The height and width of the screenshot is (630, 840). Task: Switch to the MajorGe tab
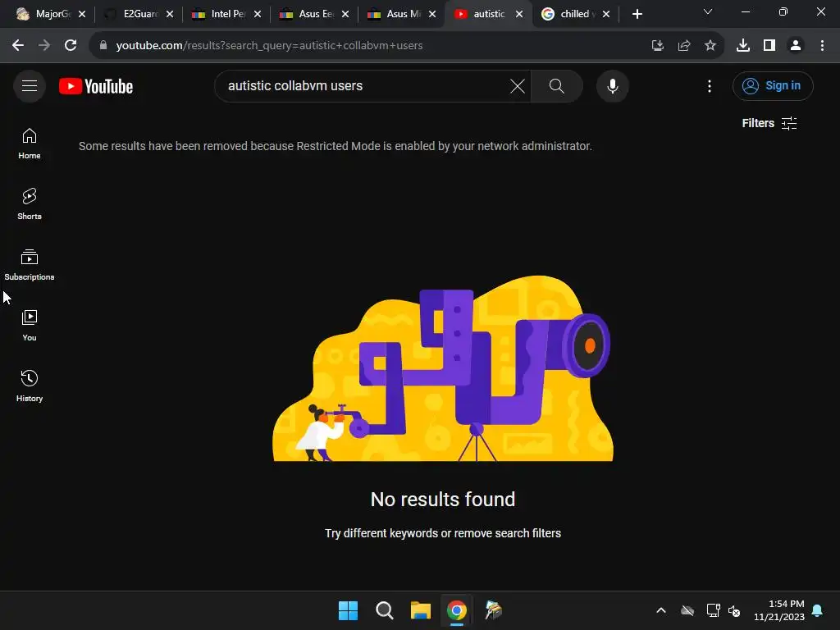click(x=46, y=14)
